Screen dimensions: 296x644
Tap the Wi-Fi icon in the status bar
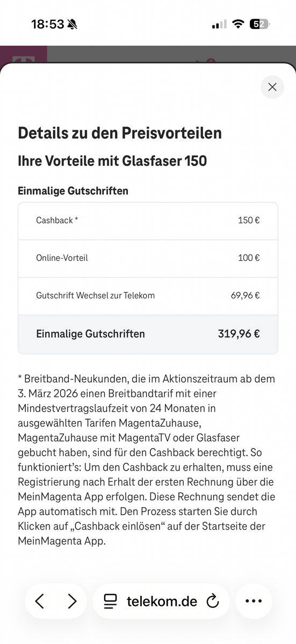pos(237,24)
